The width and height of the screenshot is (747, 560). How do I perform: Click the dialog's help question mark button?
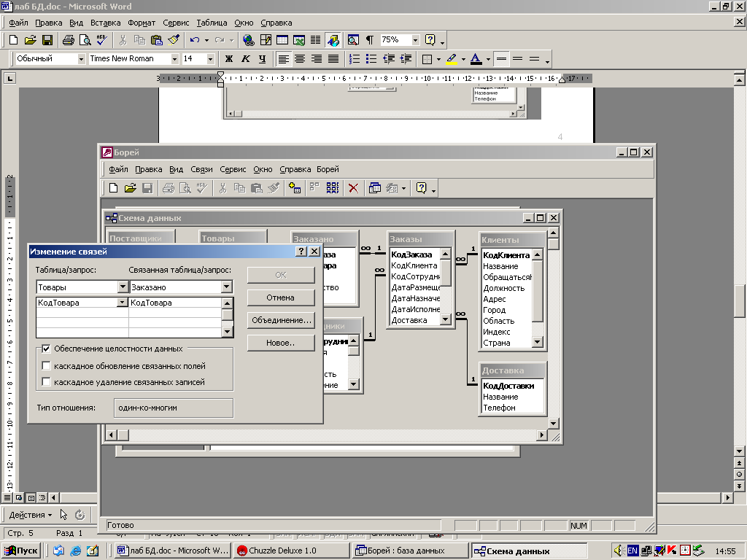click(301, 252)
